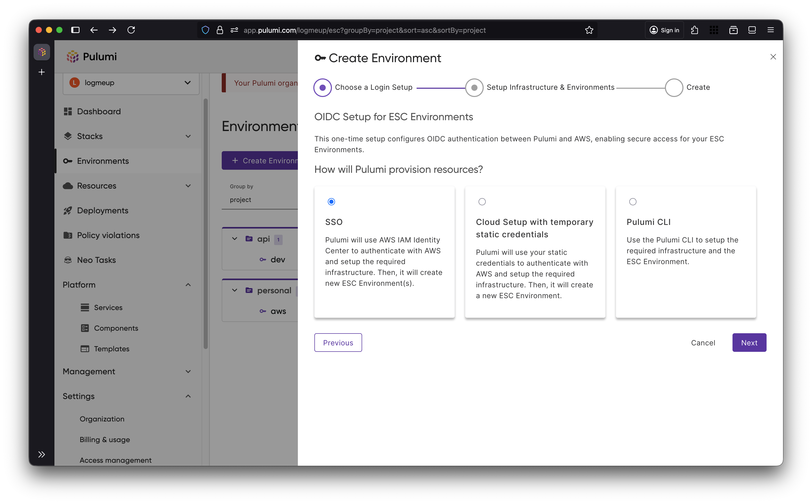Choose the Pulumi CLI radio option
The width and height of the screenshot is (812, 504).
(x=633, y=202)
